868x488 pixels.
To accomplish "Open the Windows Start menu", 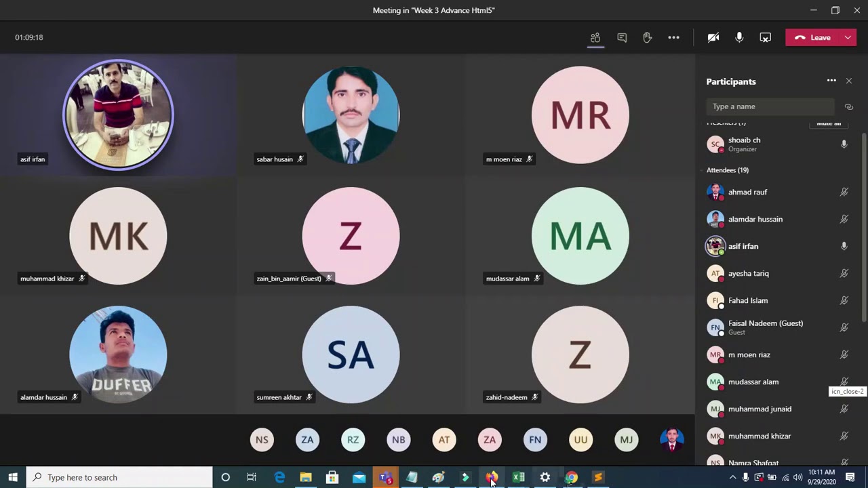I will point(13,477).
